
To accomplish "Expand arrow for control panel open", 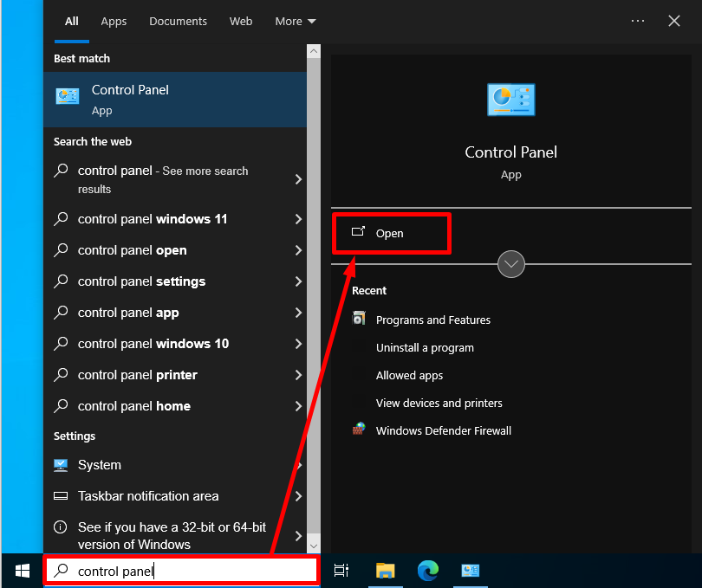I will tap(298, 250).
